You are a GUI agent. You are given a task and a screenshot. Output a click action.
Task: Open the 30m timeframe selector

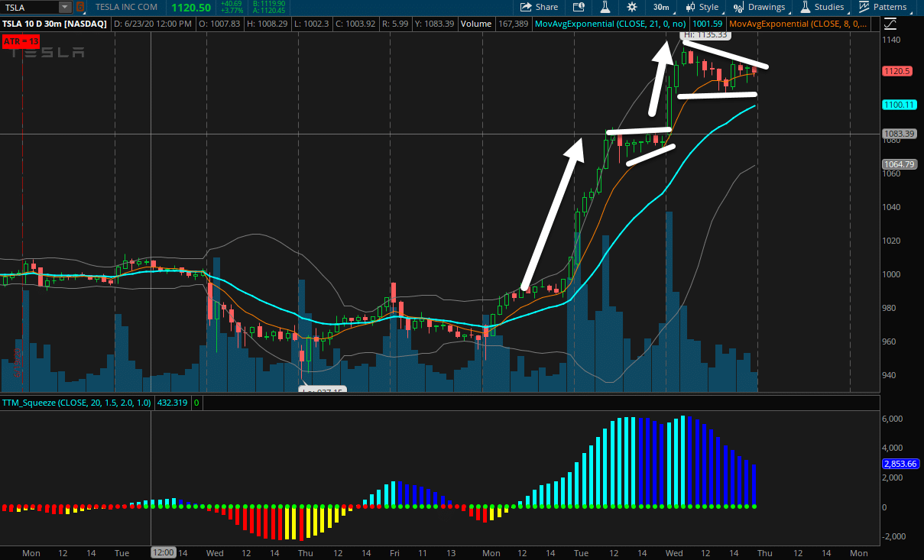pyautogui.click(x=662, y=7)
